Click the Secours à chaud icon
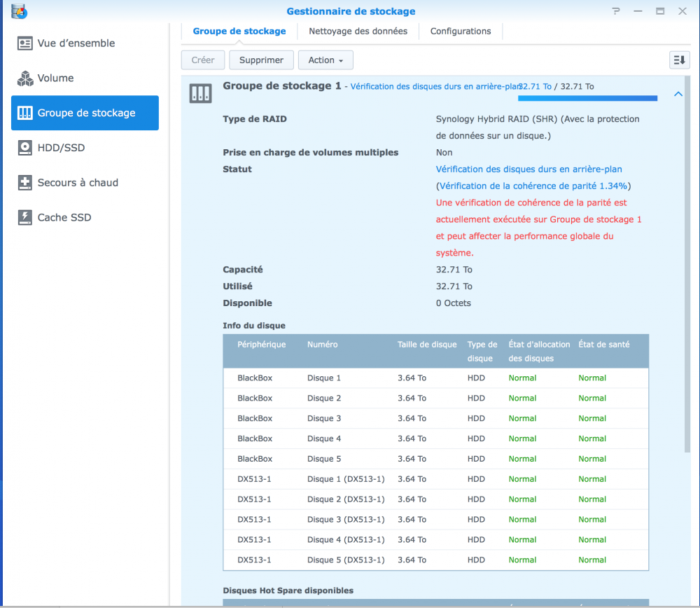700x608 pixels. click(25, 183)
